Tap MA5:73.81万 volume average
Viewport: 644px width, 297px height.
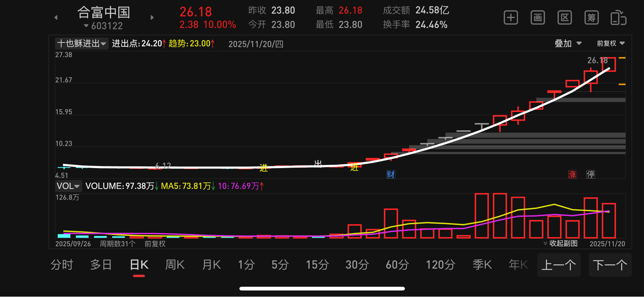click(x=188, y=186)
